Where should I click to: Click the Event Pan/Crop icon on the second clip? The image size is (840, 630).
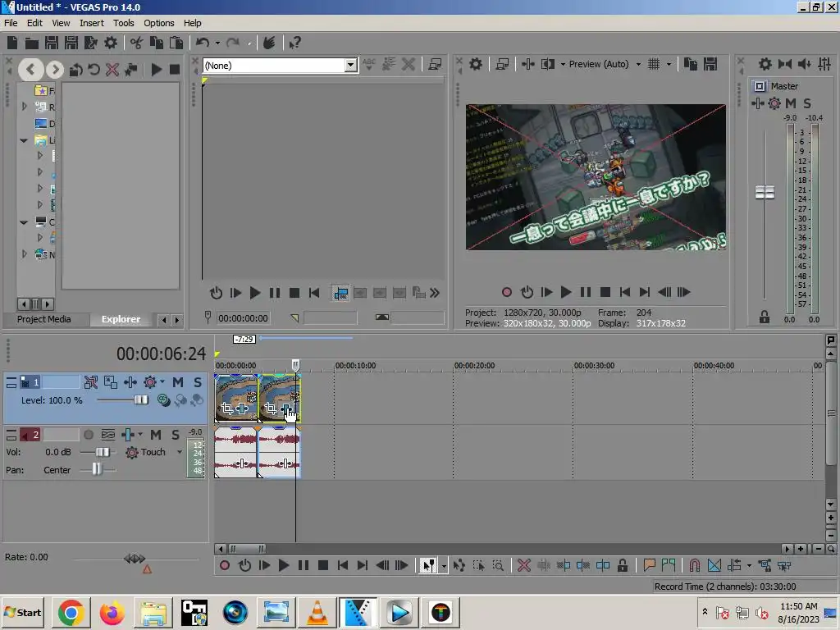coord(271,409)
